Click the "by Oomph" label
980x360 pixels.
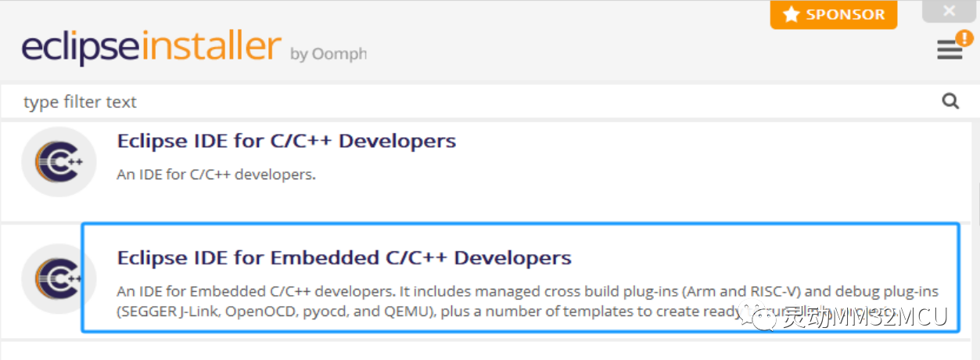[328, 54]
